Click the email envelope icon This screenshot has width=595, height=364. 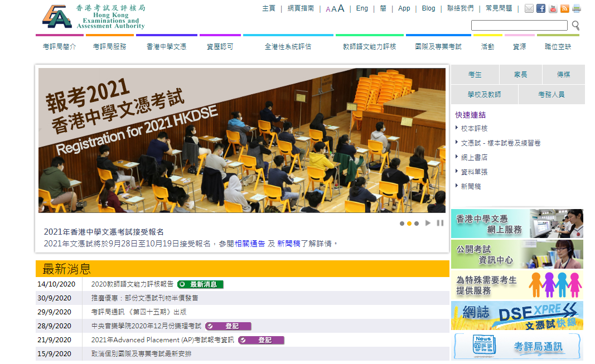[x=529, y=9]
